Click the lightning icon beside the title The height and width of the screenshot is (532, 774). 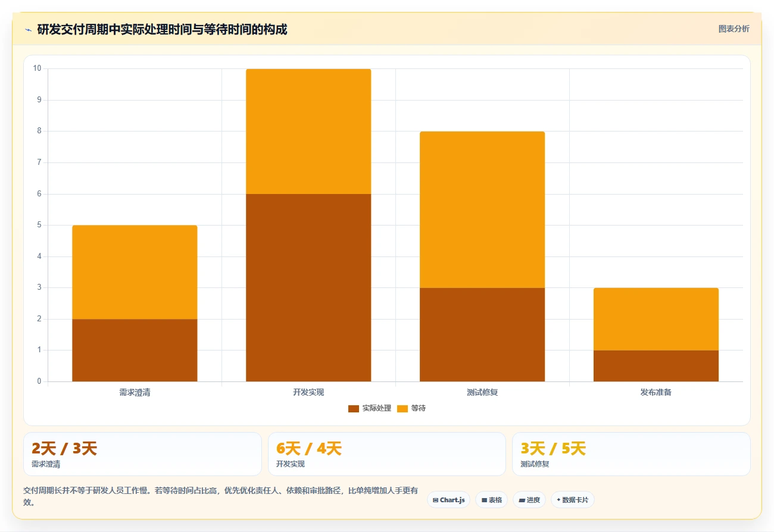(28, 29)
